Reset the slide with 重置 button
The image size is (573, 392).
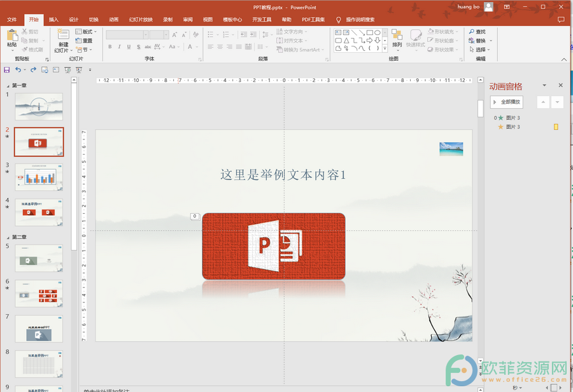(x=84, y=41)
